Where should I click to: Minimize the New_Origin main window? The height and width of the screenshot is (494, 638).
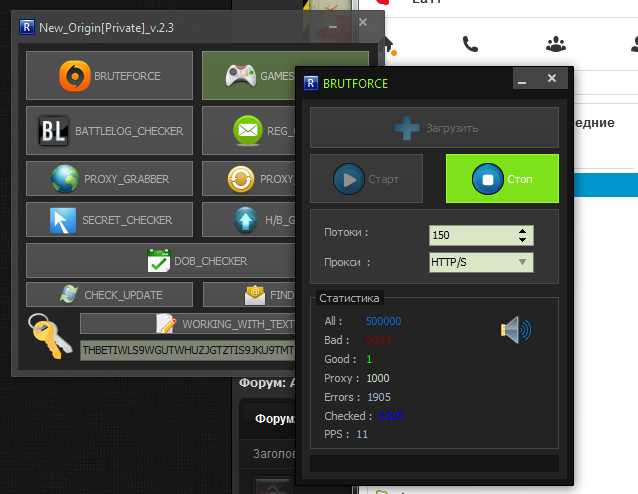pos(333,26)
